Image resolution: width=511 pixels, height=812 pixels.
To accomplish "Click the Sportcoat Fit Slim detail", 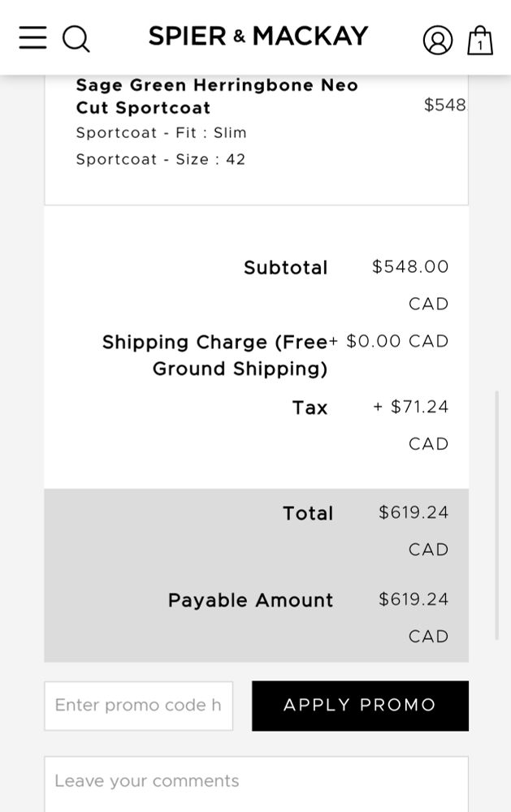I will pyautogui.click(x=161, y=133).
